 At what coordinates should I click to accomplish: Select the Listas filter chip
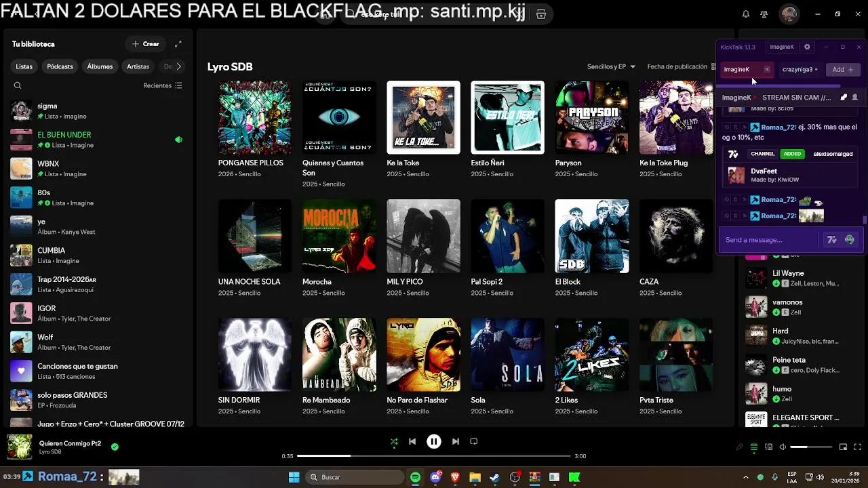coord(24,66)
